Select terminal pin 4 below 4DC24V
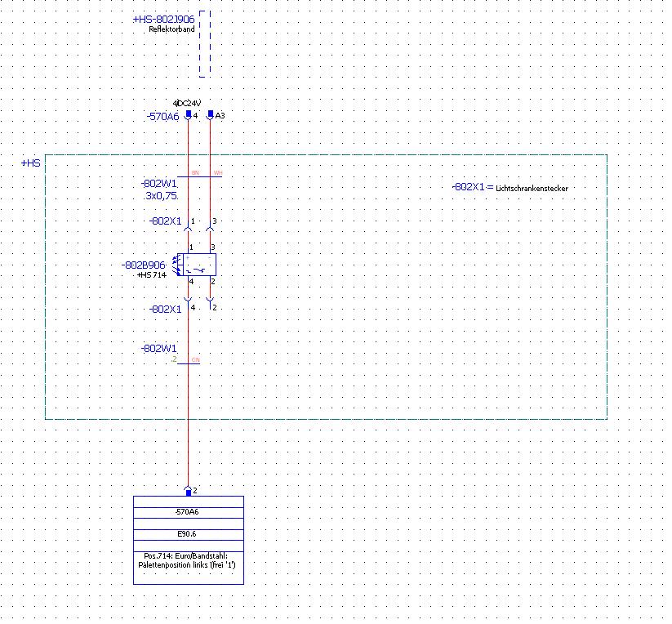 point(189,117)
